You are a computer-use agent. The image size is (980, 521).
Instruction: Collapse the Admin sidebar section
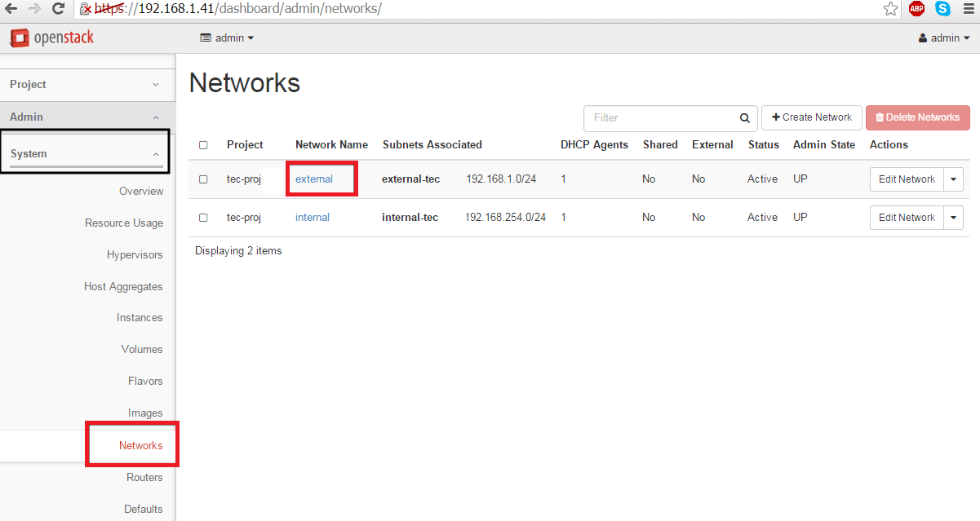coord(87,117)
